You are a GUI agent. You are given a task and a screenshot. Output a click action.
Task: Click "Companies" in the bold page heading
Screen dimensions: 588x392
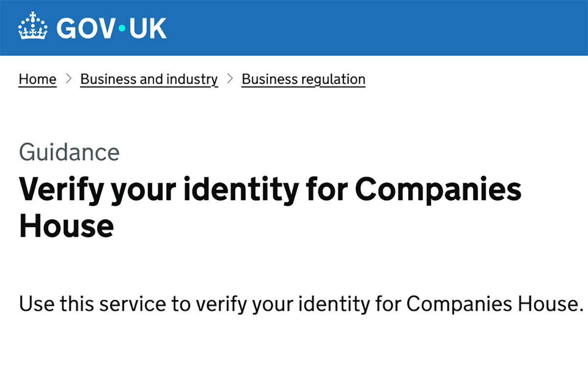pyautogui.click(x=438, y=190)
